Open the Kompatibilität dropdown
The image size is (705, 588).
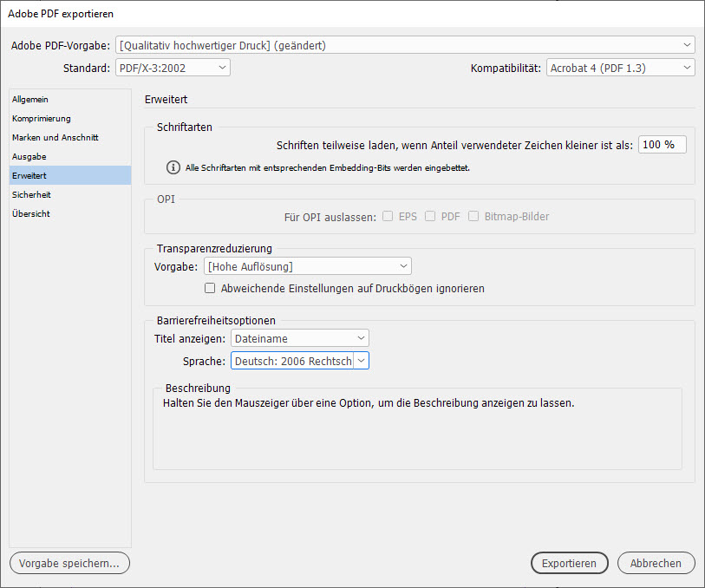tap(620, 68)
